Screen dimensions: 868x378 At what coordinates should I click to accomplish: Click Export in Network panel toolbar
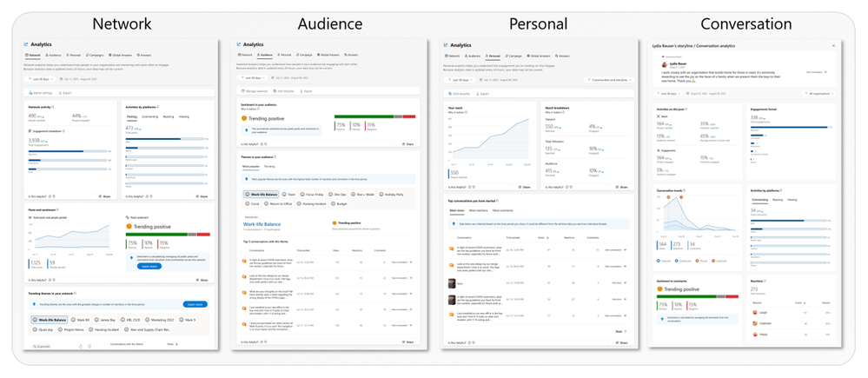(65, 92)
